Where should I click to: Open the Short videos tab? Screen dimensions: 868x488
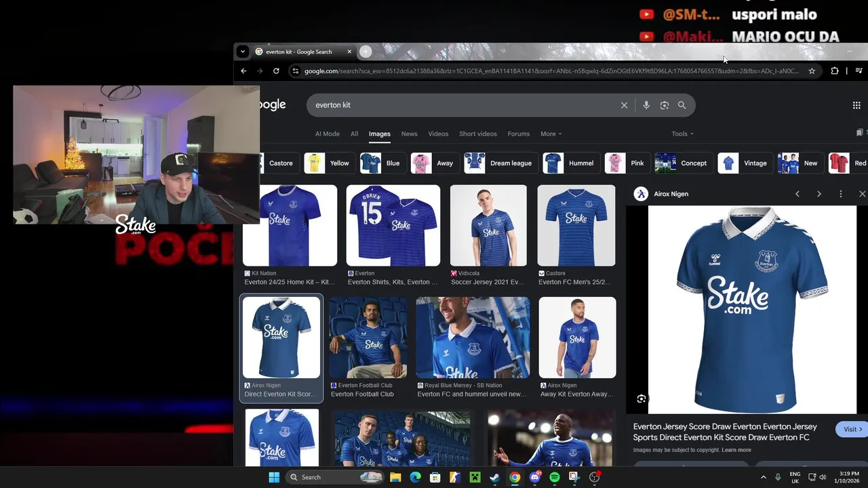coord(478,134)
